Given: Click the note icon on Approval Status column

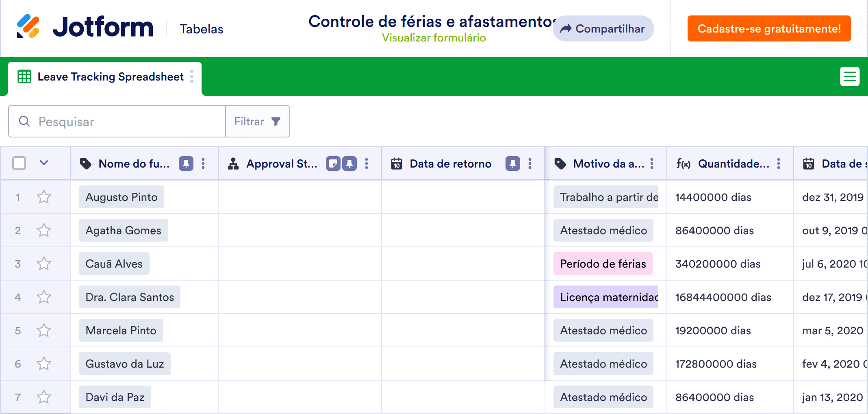Looking at the screenshot, I should (x=333, y=163).
